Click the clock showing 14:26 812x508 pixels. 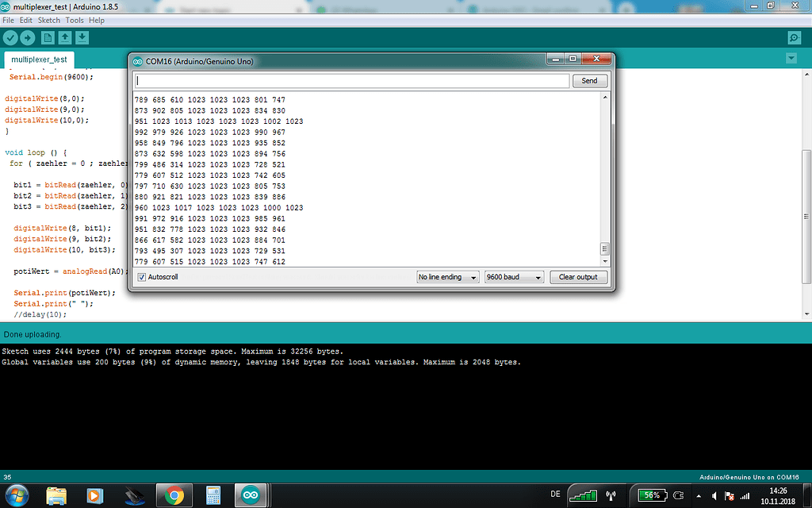[x=778, y=491]
